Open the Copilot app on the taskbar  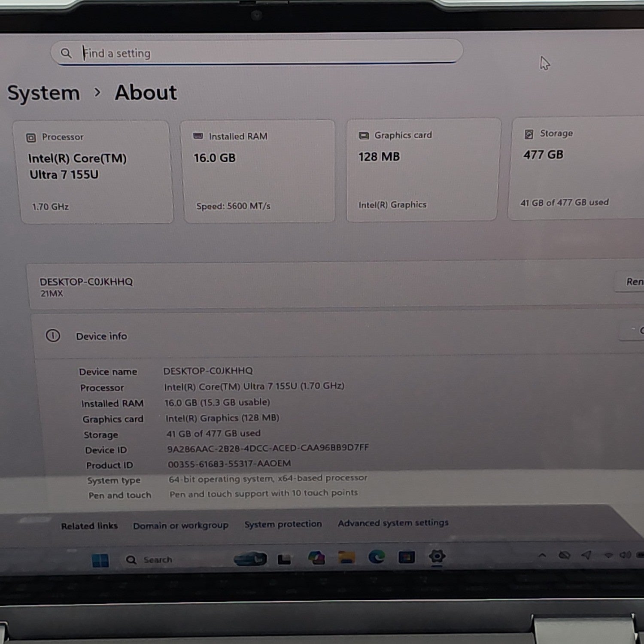pyautogui.click(x=317, y=558)
